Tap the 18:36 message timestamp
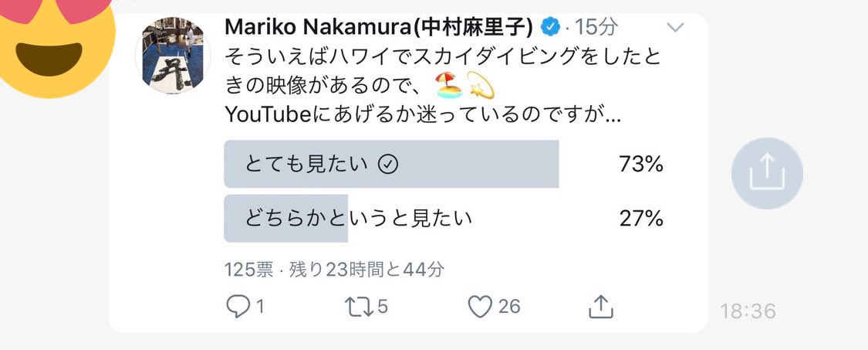 (x=748, y=311)
